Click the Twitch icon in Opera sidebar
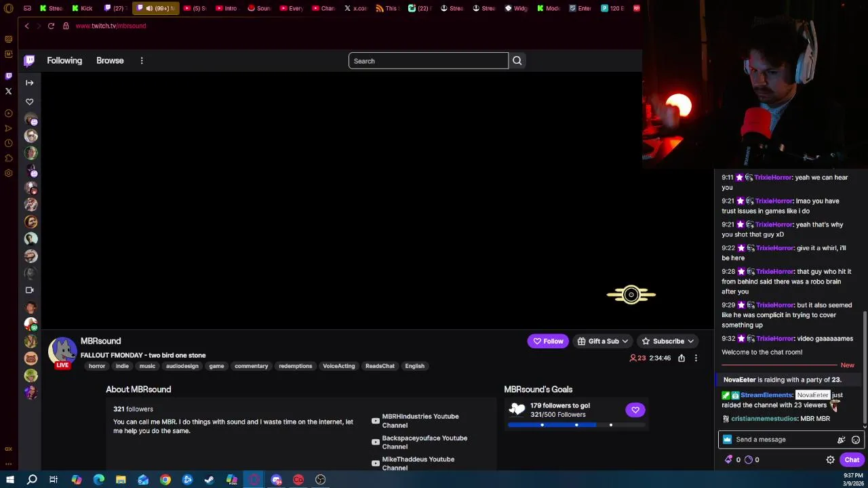 coord(8,76)
